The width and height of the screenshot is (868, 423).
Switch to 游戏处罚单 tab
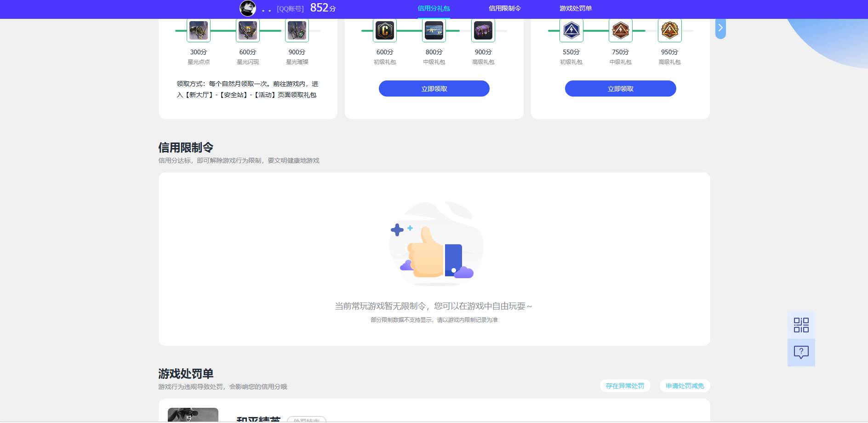tap(576, 8)
